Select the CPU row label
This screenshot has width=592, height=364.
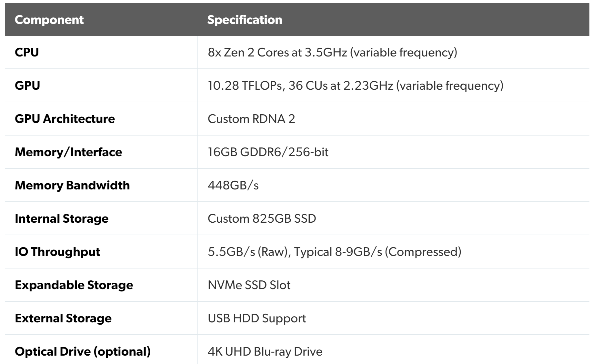(x=27, y=52)
